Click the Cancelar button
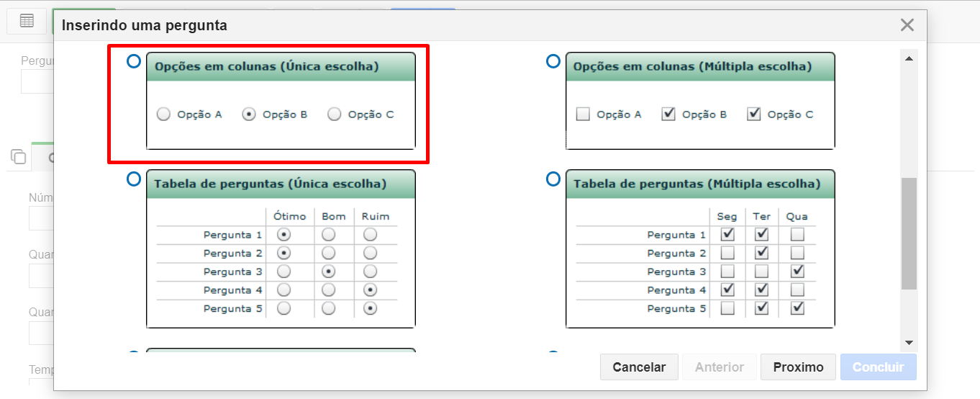 [x=639, y=367]
